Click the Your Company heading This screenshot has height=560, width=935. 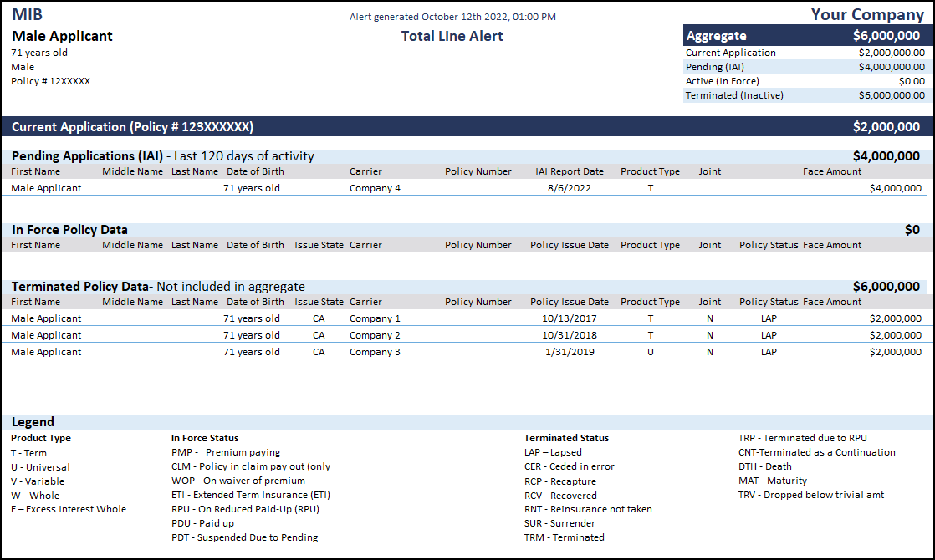[867, 14]
